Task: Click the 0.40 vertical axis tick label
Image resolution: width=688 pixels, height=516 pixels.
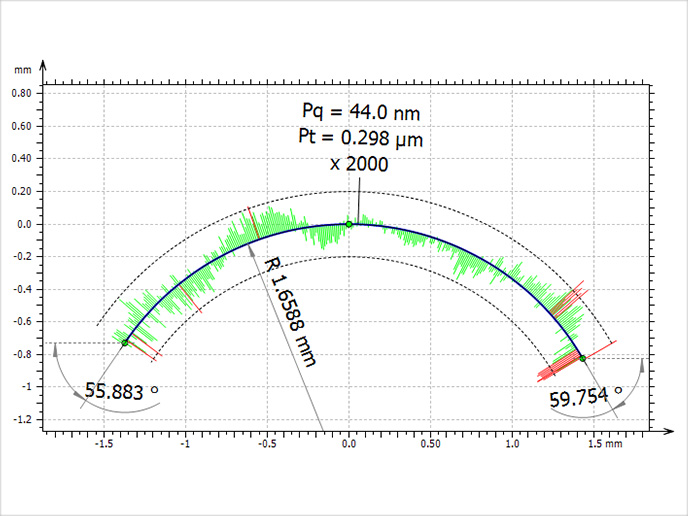Action: click(x=22, y=159)
